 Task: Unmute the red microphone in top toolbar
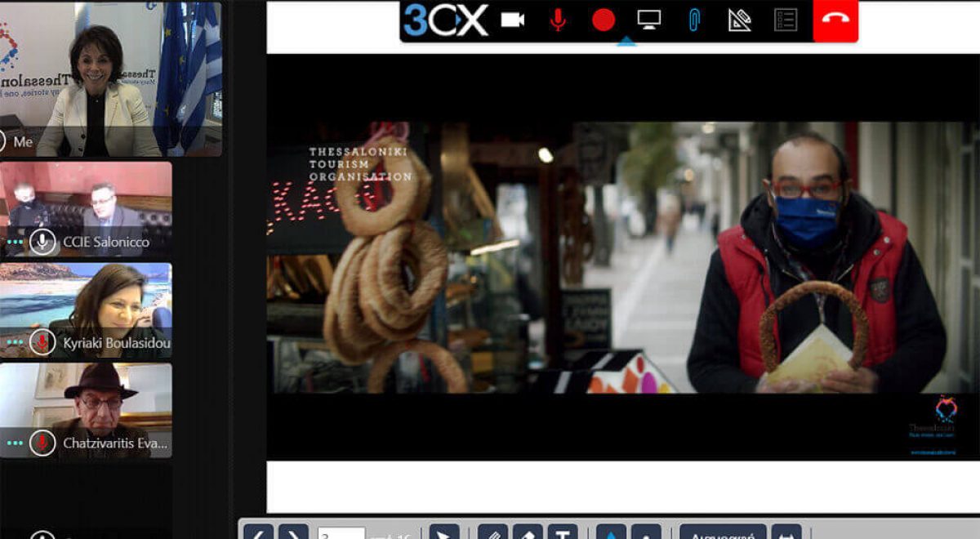pos(558,20)
